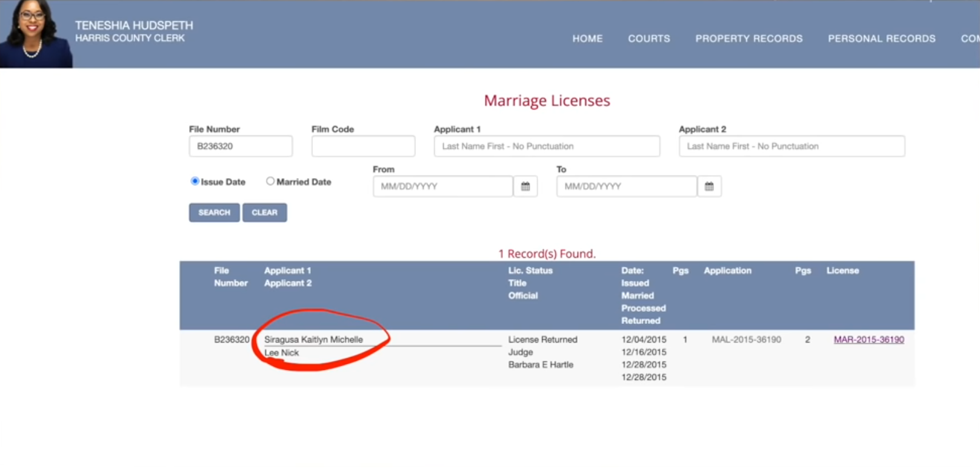Select issued date 12/04/2015
Screen dimensions: 980x468
click(x=644, y=340)
